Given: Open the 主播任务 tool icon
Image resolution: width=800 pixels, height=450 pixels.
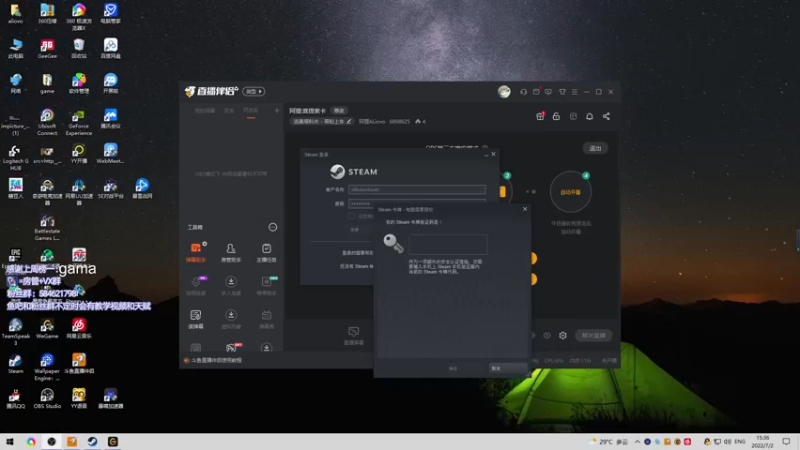Looking at the screenshot, I should (x=266, y=252).
